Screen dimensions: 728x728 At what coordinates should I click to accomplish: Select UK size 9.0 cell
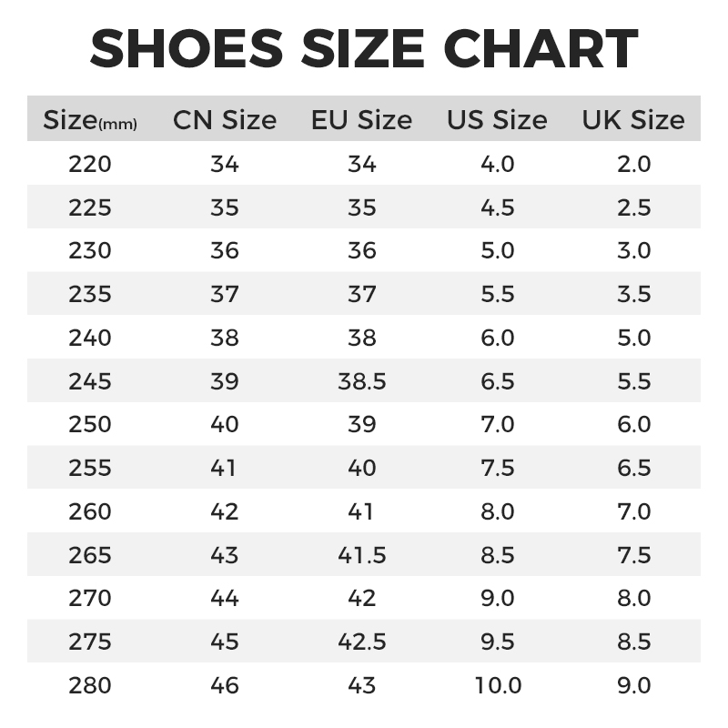tap(633, 685)
